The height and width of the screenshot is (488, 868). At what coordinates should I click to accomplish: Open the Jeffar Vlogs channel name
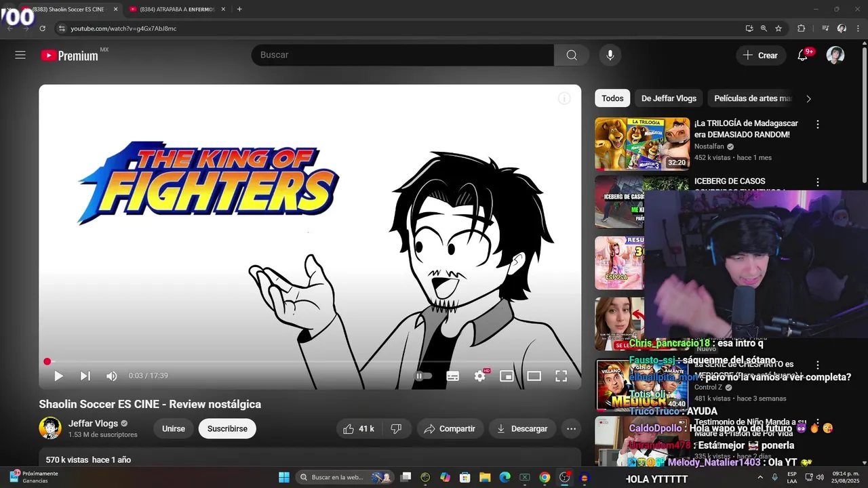94,423
